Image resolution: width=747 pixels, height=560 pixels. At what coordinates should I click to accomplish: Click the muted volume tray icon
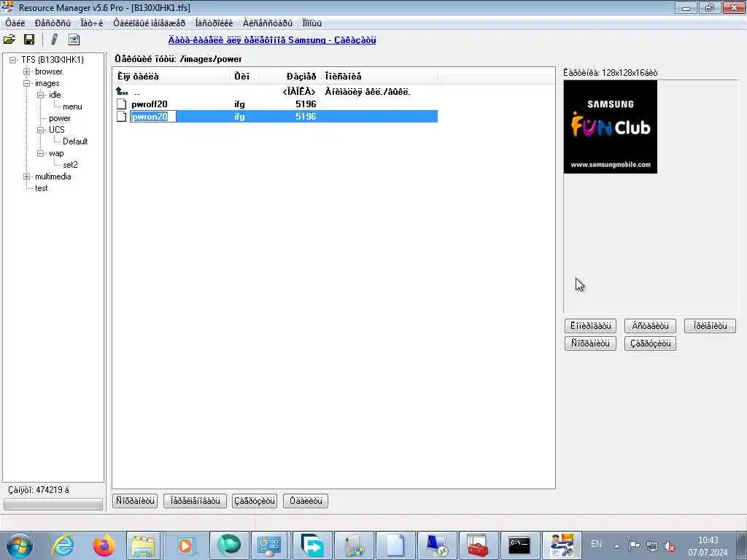[x=670, y=547]
